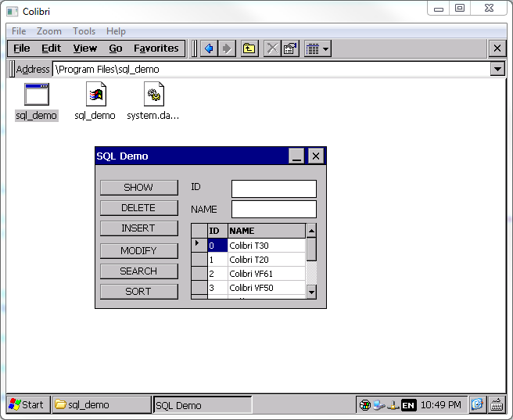Open the outer File menu
The image size is (513, 420).
coord(19,31)
